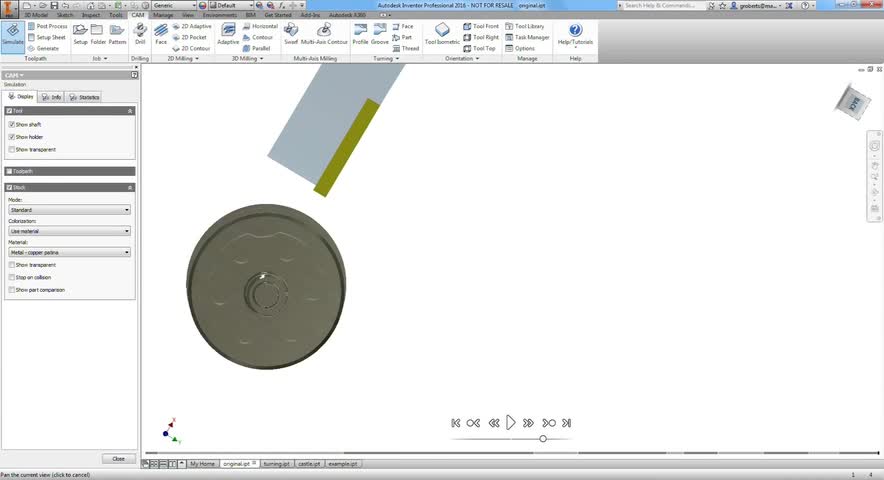Set Tool Front orientation
The image size is (884, 480).
(x=481, y=27)
